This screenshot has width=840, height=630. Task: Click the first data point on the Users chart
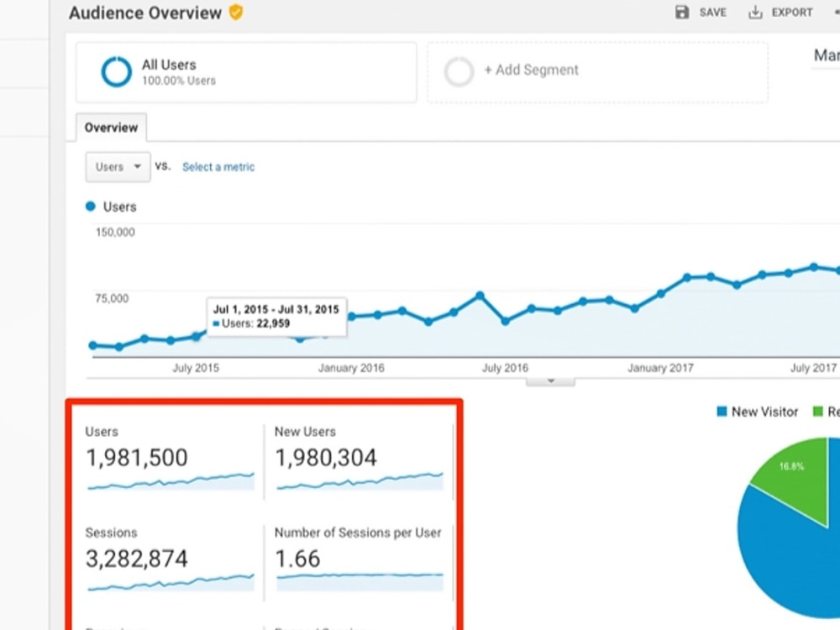click(93, 345)
